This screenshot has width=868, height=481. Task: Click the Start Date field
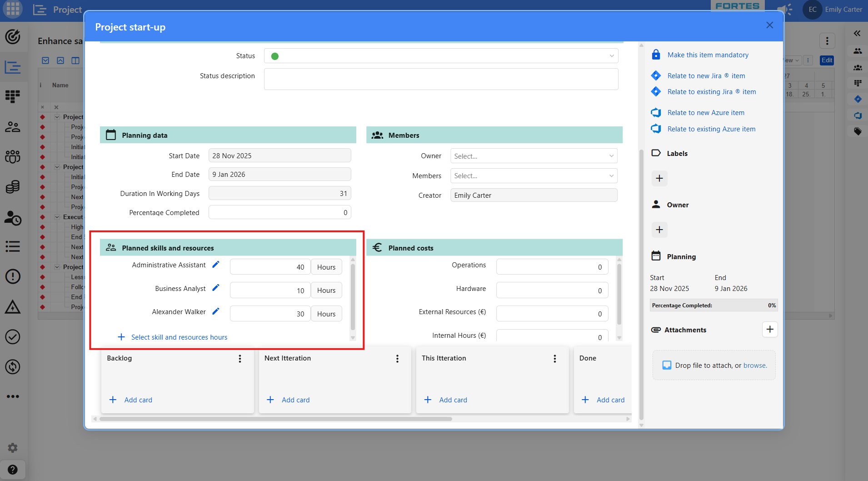tap(279, 155)
